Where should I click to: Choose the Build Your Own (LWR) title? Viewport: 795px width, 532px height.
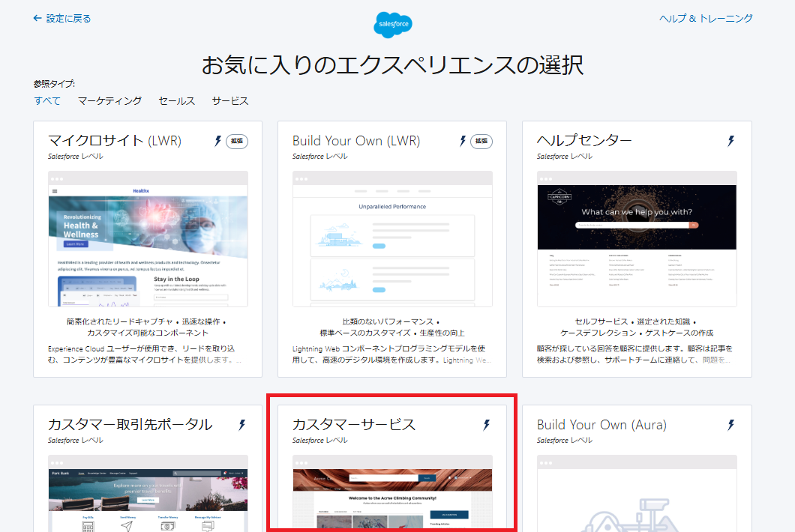click(356, 140)
